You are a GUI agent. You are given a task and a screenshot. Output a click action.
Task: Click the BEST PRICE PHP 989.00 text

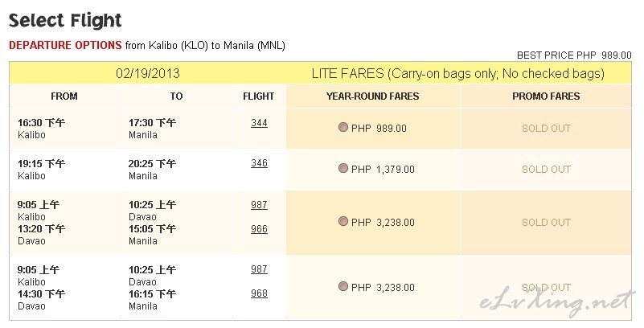click(574, 55)
